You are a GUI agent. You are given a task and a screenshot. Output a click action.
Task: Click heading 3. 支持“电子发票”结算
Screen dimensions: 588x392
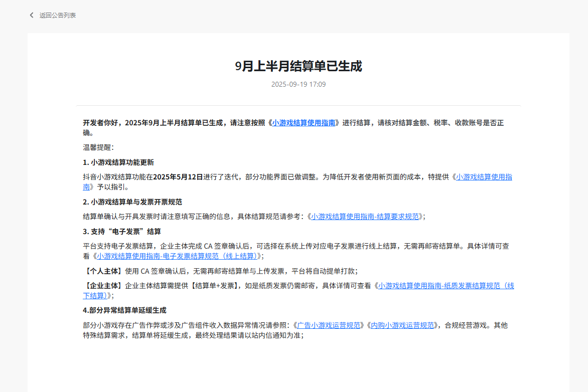click(x=122, y=232)
